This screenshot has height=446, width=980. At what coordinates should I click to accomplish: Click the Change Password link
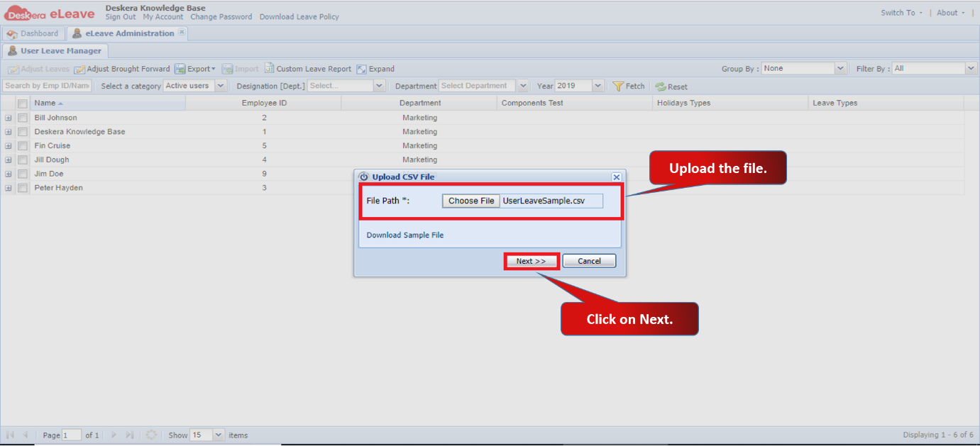(x=221, y=17)
